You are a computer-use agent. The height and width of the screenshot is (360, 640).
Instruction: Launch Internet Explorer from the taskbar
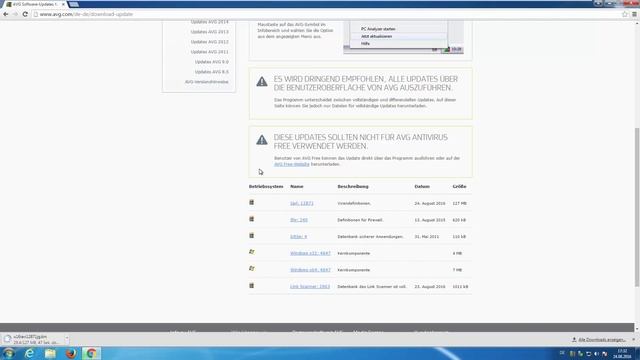coord(29,353)
